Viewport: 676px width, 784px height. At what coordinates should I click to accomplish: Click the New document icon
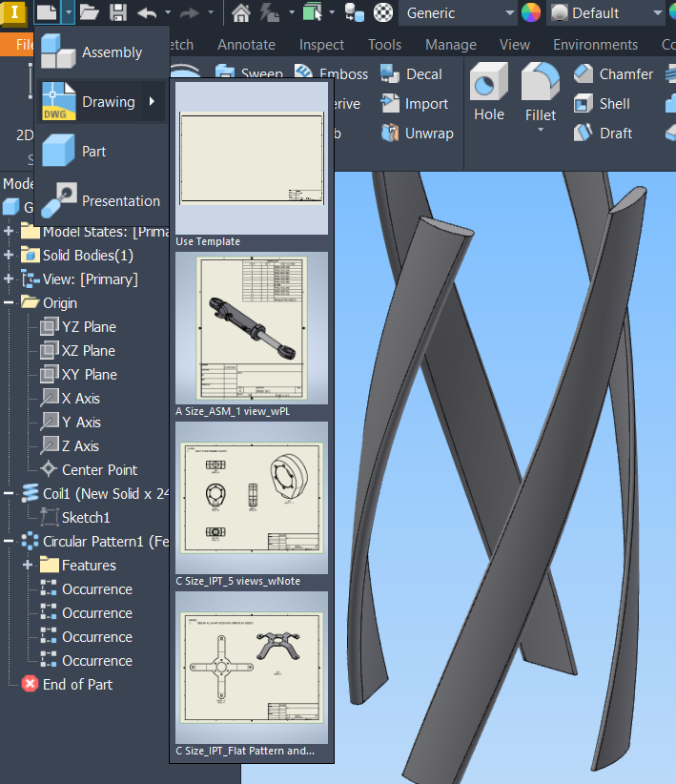tap(47, 12)
